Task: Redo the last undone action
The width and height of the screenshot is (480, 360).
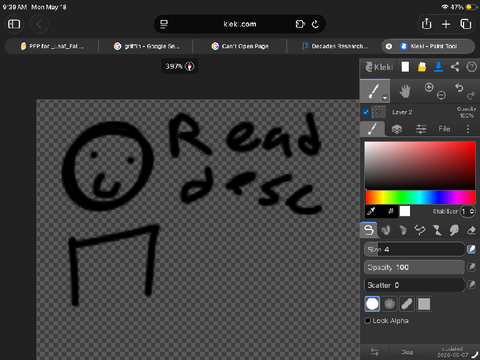Action: click(471, 96)
